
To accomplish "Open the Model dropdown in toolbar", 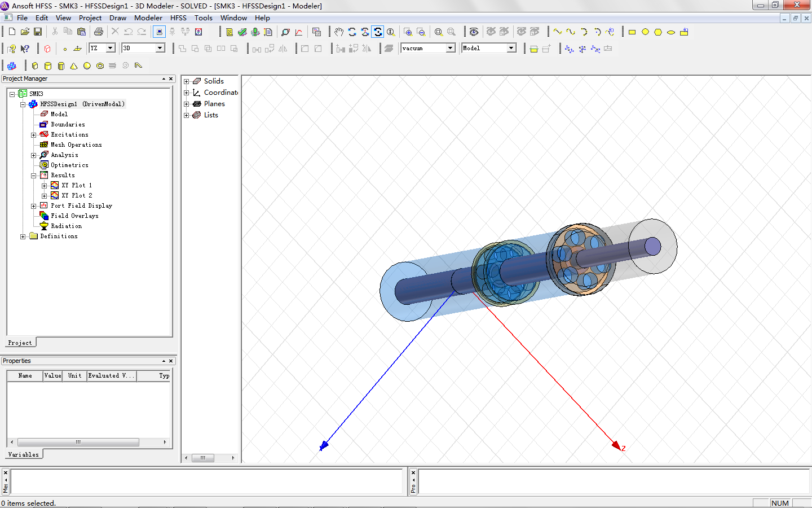I will point(511,48).
